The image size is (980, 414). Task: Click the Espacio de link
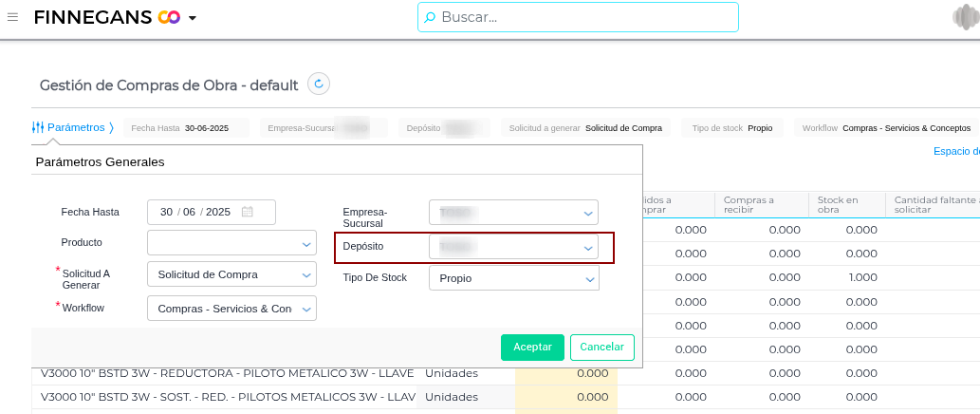(x=956, y=151)
